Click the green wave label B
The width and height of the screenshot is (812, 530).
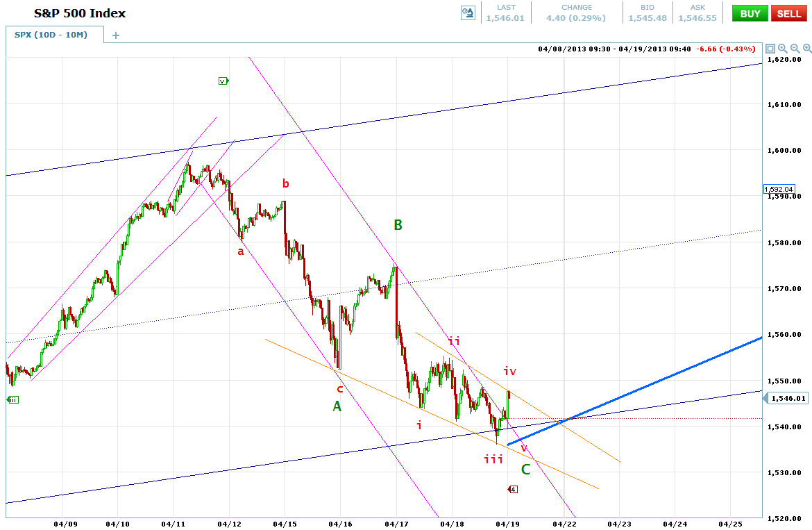click(398, 225)
